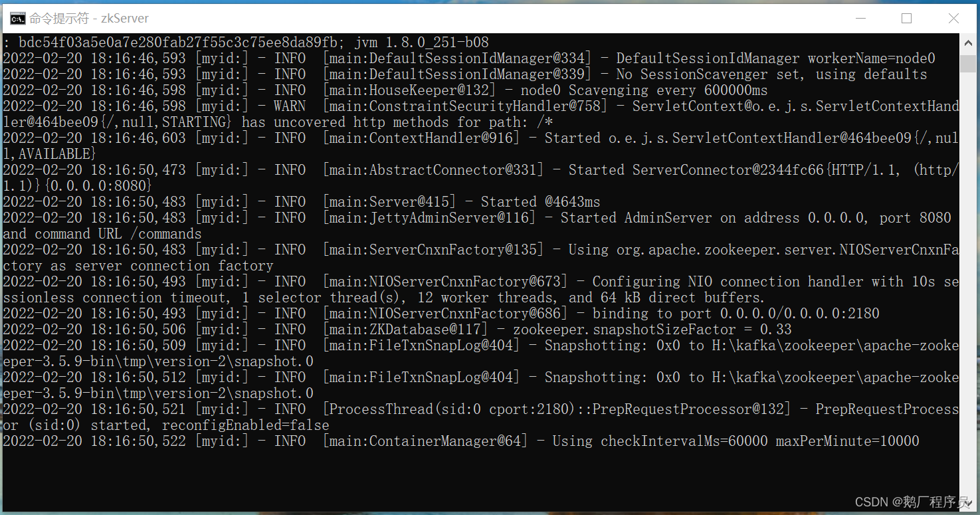980x515 pixels.
Task: Click '12 worker threads' text
Action: coord(490,298)
